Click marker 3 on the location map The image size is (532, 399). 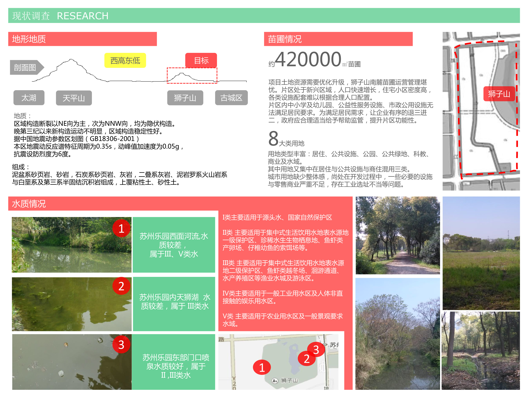click(x=316, y=349)
